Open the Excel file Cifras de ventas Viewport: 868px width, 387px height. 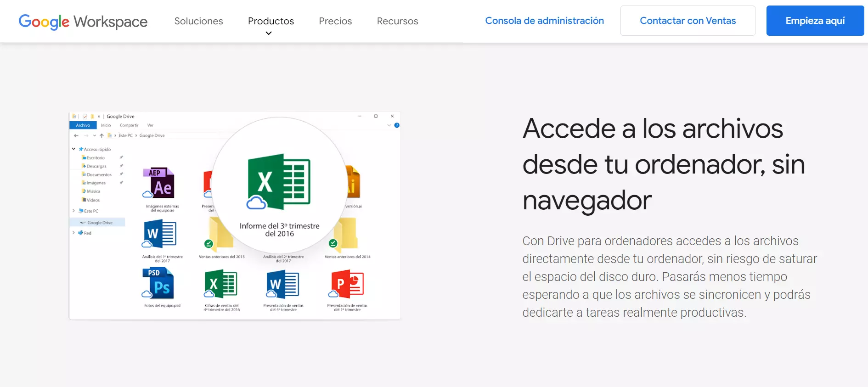coord(221,284)
